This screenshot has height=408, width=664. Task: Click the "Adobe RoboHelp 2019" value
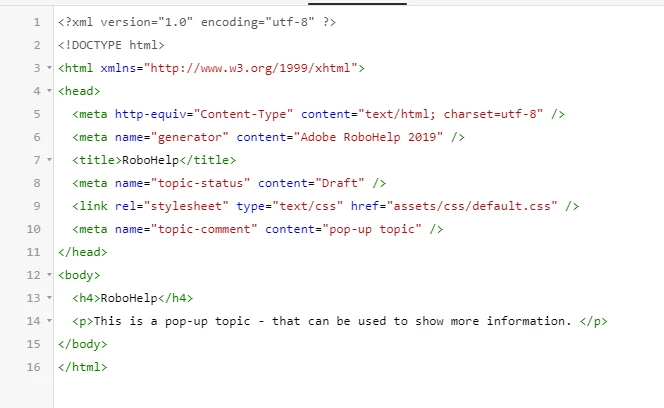(368, 137)
